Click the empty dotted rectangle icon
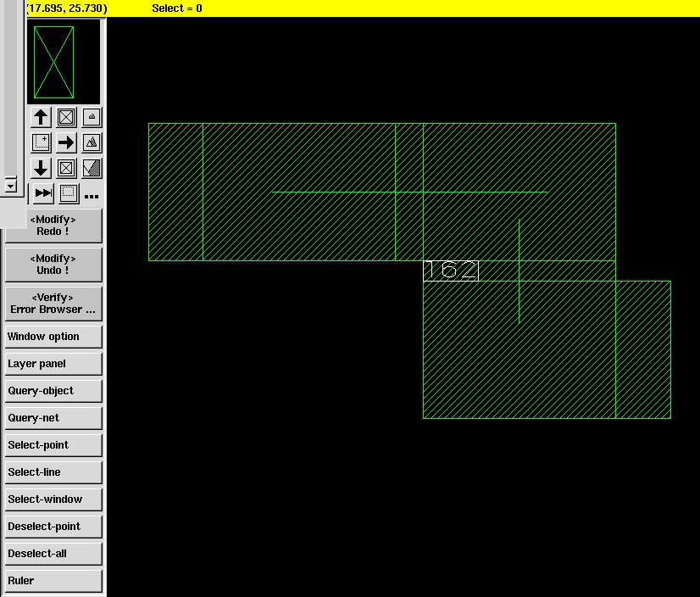This screenshot has height=597, width=700. 69,193
